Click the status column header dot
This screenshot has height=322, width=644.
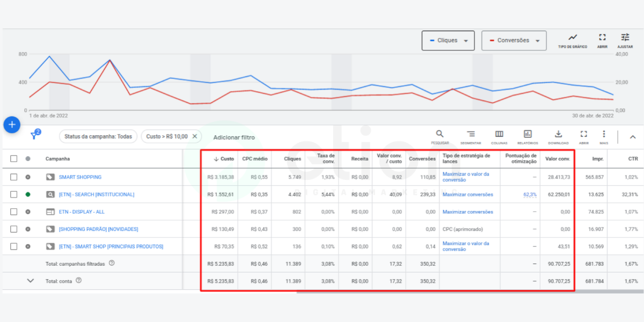28,159
